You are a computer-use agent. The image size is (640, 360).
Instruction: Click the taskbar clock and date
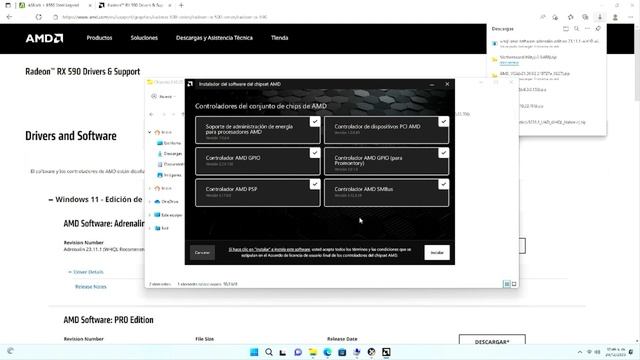pyautogui.click(x=616, y=352)
